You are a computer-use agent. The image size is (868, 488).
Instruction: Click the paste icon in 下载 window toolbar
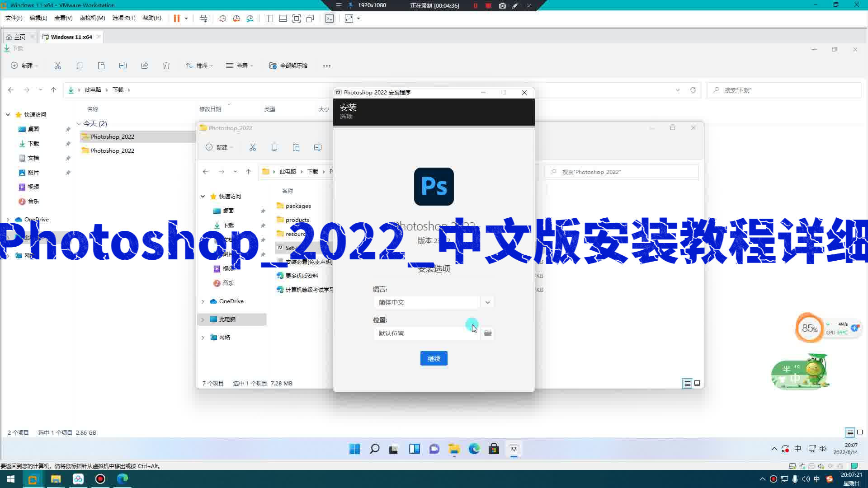pyautogui.click(x=101, y=66)
